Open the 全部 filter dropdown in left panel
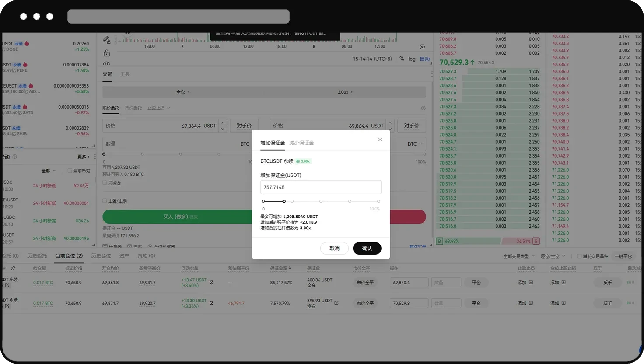Viewport: 644px width, 364px height. point(48,171)
